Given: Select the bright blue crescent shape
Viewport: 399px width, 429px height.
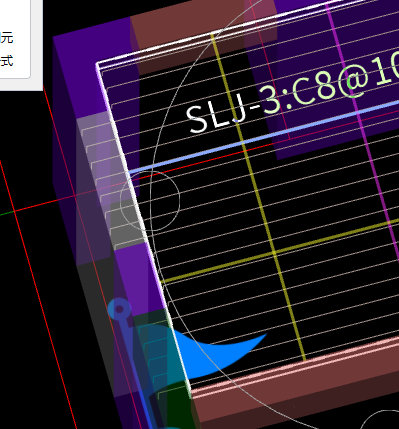Looking at the screenshot, I should coord(213,353).
